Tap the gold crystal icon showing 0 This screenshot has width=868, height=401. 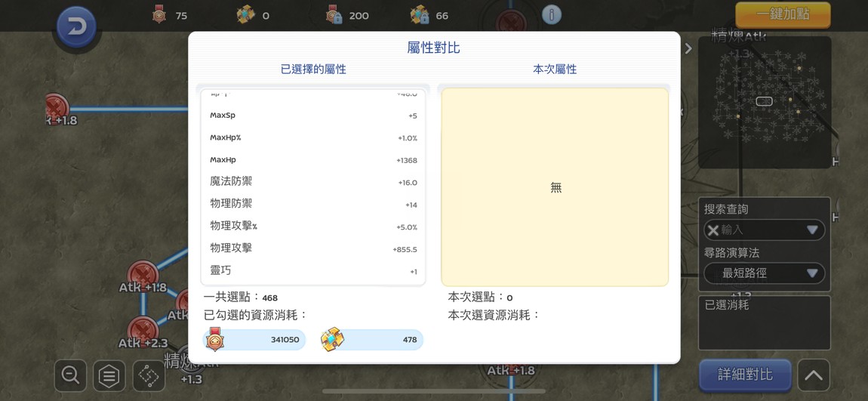point(246,14)
